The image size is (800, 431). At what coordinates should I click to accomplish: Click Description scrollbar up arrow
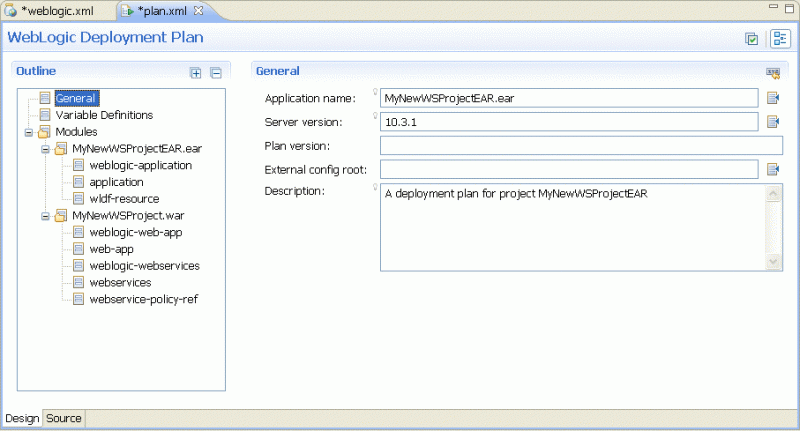point(773,193)
